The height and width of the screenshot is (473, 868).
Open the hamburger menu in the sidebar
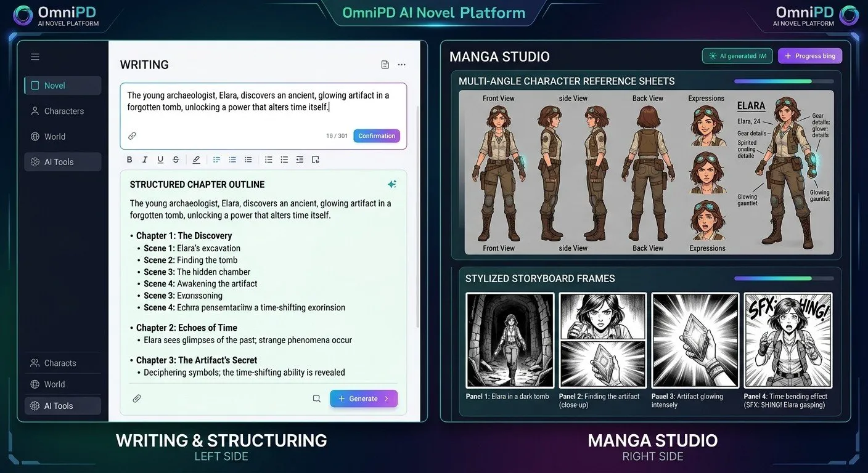(35, 57)
